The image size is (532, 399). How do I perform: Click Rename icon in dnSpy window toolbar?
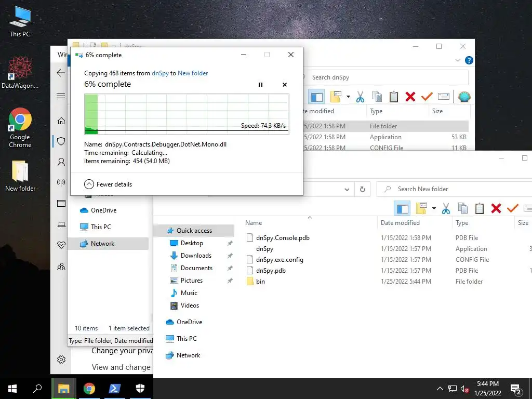tap(444, 97)
